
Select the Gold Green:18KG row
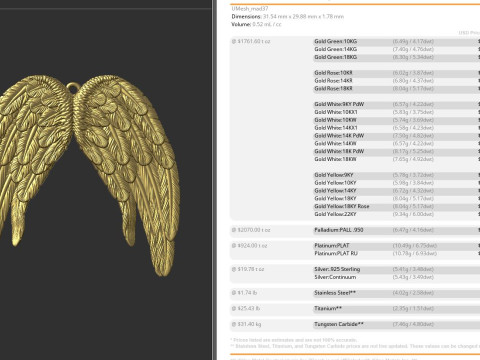(x=397, y=57)
